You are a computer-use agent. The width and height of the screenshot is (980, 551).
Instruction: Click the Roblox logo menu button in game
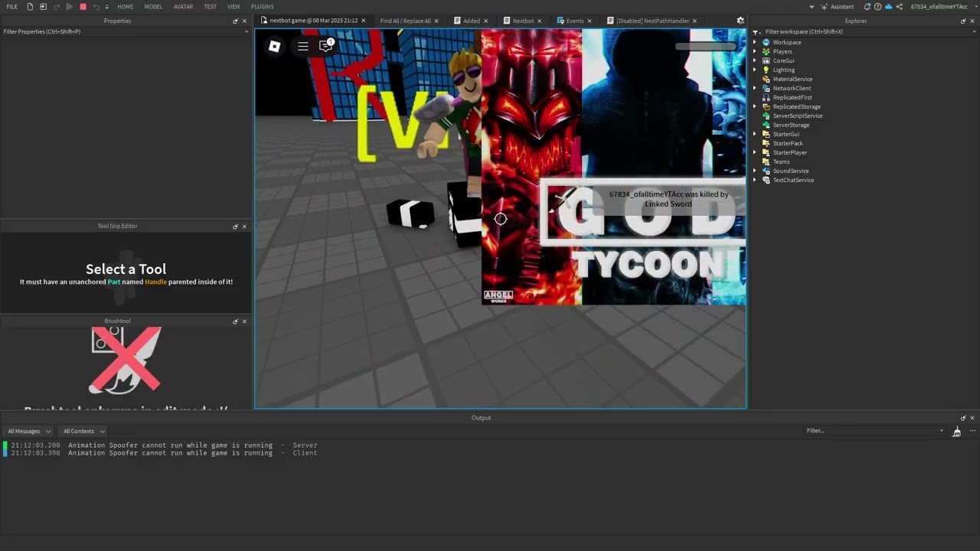point(274,47)
